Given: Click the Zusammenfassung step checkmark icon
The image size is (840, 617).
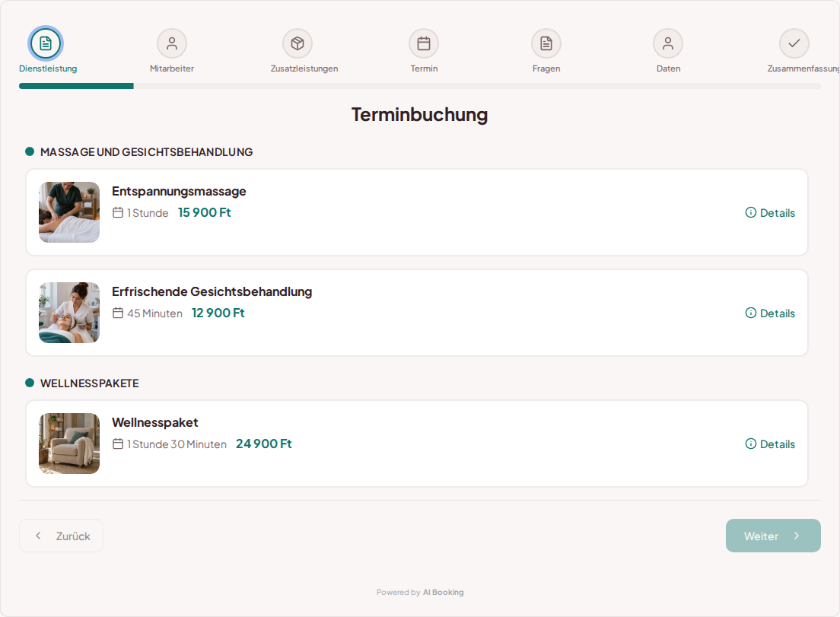Looking at the screenshot, I should click(794, 43).
